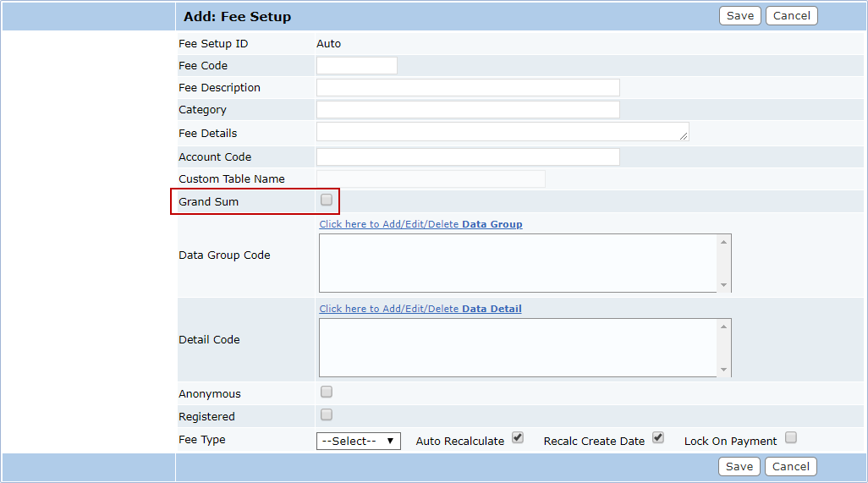
Task: Focus the Account Code input field
Action: [x=468, y=157]
